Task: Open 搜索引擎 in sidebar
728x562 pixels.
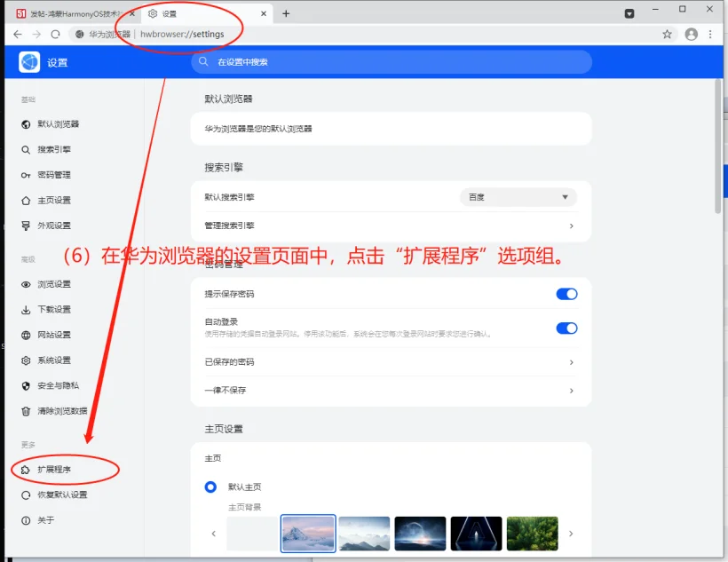Action: click(46, 149)
